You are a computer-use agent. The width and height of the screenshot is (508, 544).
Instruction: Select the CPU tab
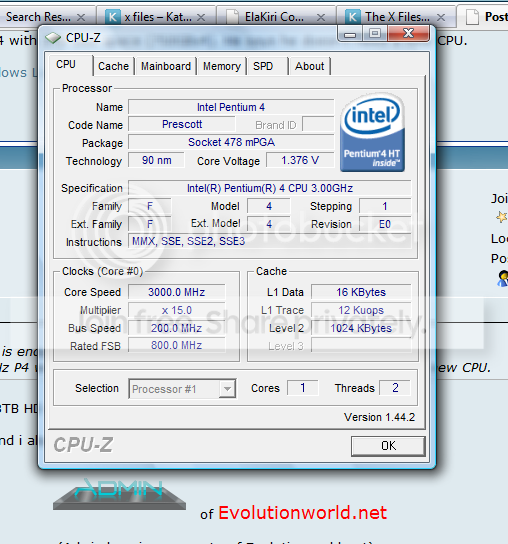point(66,65)
